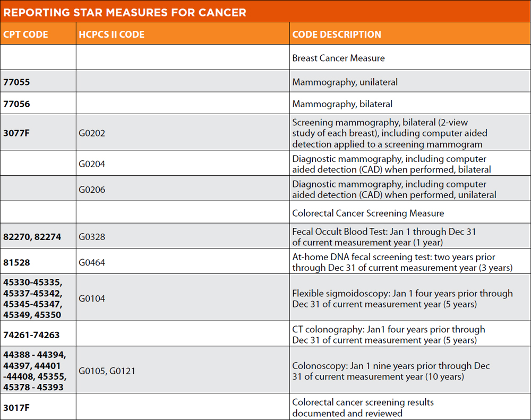Click the CODE DESCRIPTION column header
This screenshot has width=531, height=420.
click(337, 35)
